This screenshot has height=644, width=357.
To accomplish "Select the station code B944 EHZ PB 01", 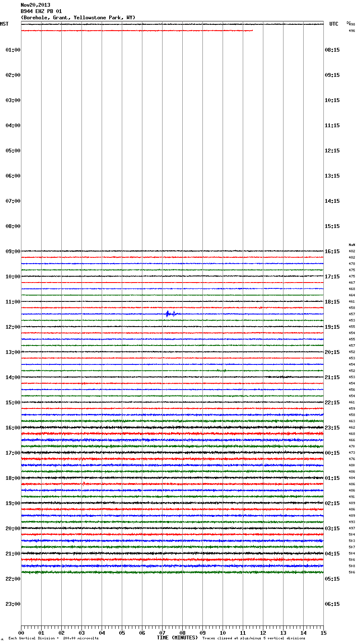I will pyautogui.click(x=41, y=11).
